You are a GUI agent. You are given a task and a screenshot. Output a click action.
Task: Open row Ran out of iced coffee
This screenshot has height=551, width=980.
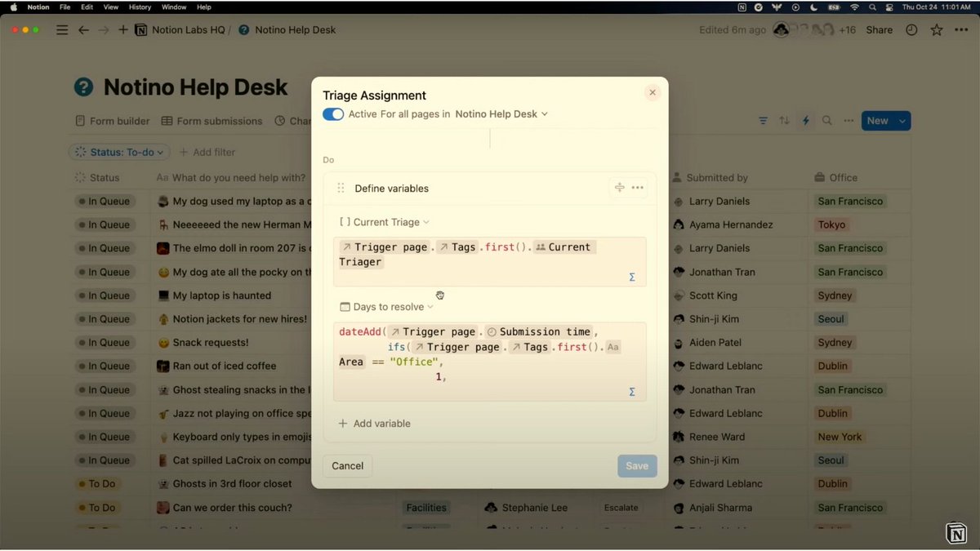[225, 366]
